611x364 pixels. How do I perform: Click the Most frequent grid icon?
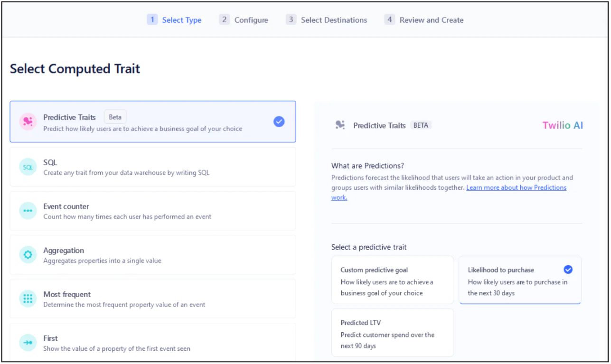28,299
